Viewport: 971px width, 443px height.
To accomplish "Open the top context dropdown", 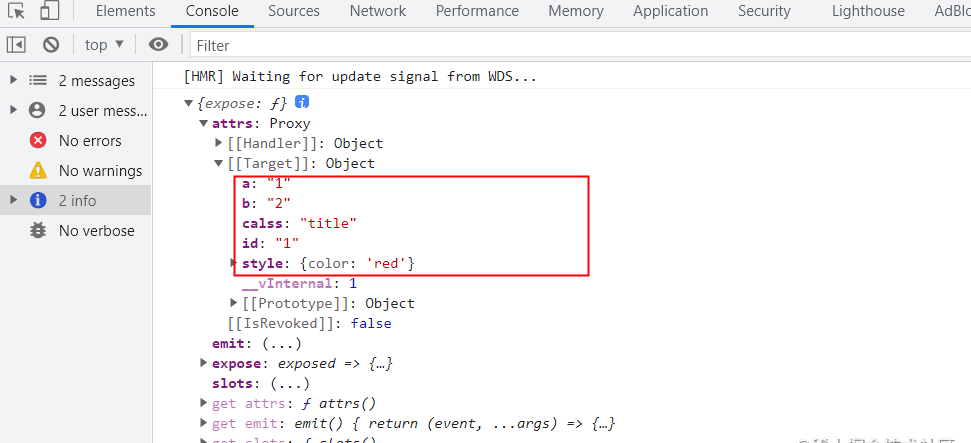I will (104, 45).
